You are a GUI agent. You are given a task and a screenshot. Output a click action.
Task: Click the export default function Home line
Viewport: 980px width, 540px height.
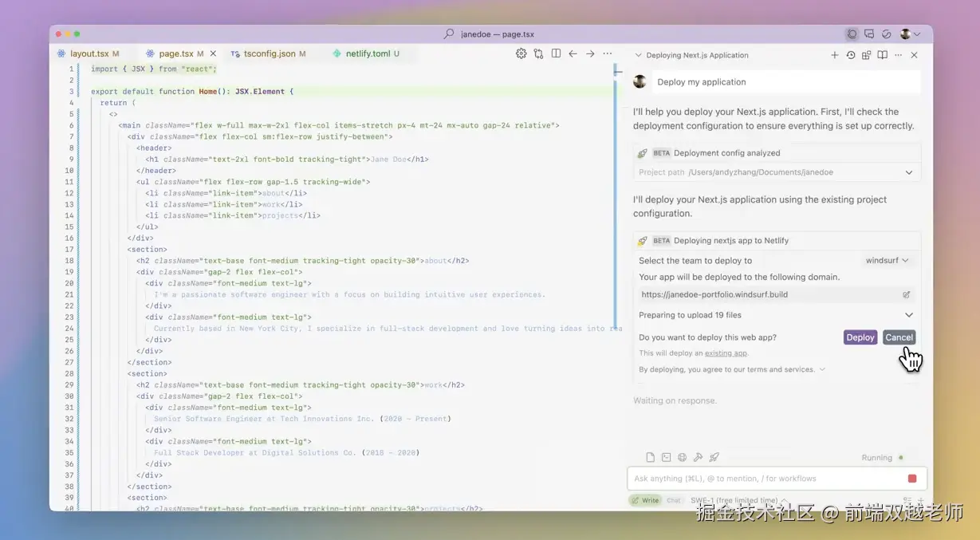click(192, 92)
